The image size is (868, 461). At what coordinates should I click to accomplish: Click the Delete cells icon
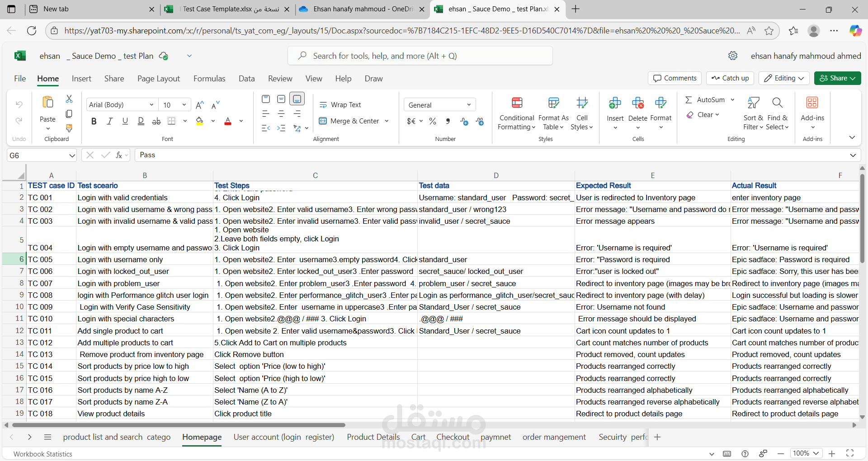point(638,103)
